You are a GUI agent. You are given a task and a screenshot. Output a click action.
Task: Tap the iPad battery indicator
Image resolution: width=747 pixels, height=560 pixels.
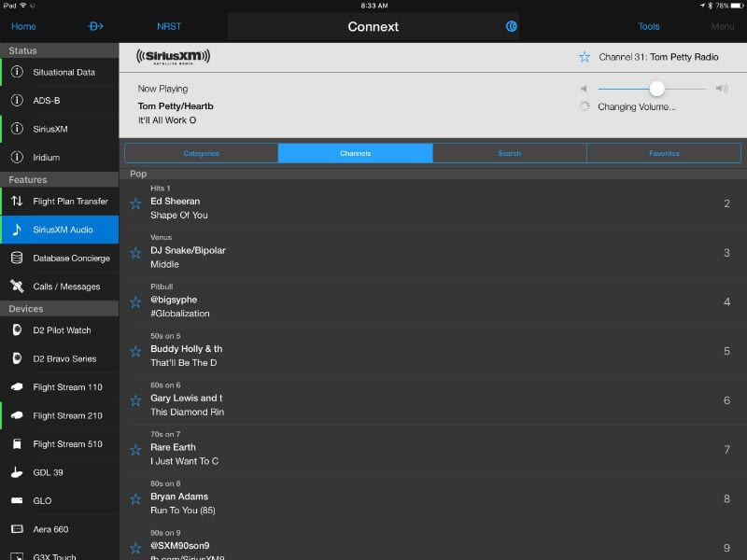737,6
